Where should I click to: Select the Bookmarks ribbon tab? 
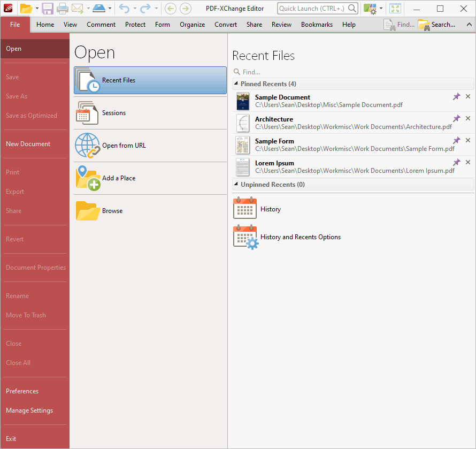click(x=317, y=25)
